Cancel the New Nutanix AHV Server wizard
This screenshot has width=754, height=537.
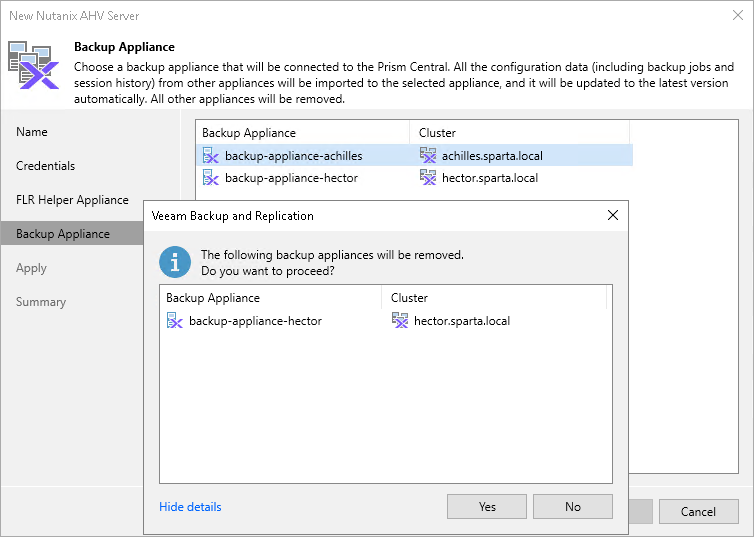pyautogui.click(x=698, y=511)
